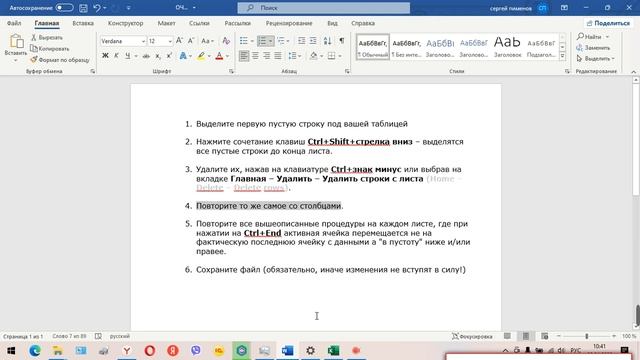
Task: Increase font size with the larger A
Action: (x=179, y=41)
